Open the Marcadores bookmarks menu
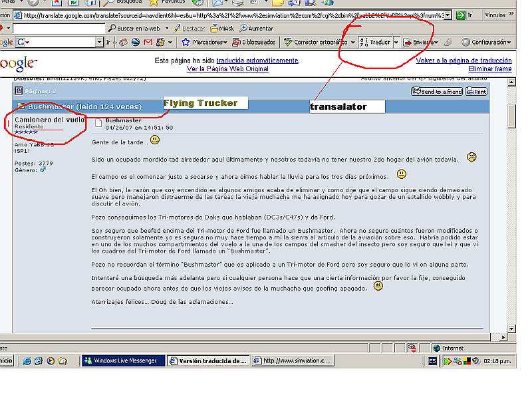532x399 pixels. (x=204, y=42)
